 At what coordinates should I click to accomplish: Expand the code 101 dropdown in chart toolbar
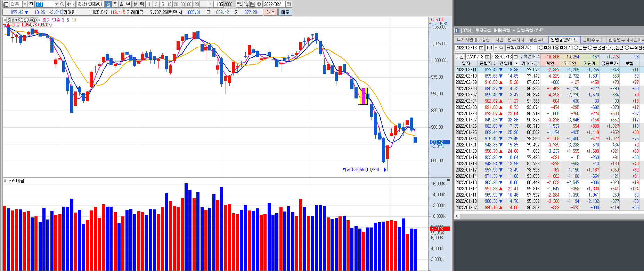tap(56, 4)
